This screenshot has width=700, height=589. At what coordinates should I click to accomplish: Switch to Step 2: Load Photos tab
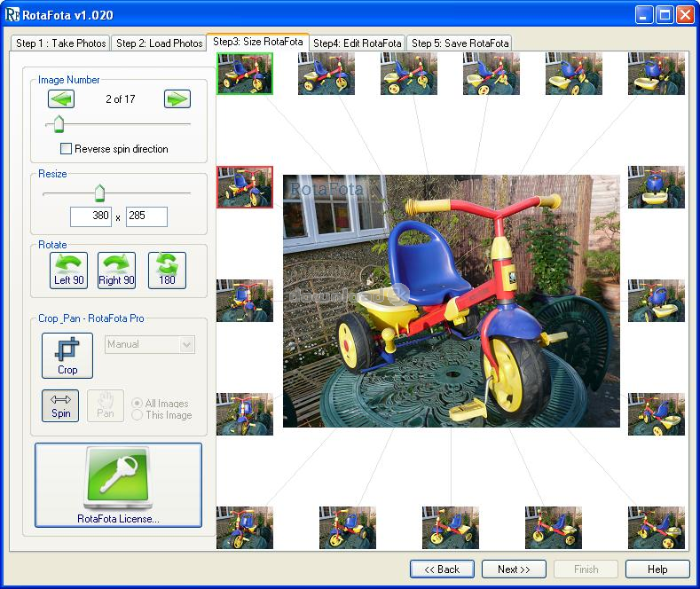159,43
